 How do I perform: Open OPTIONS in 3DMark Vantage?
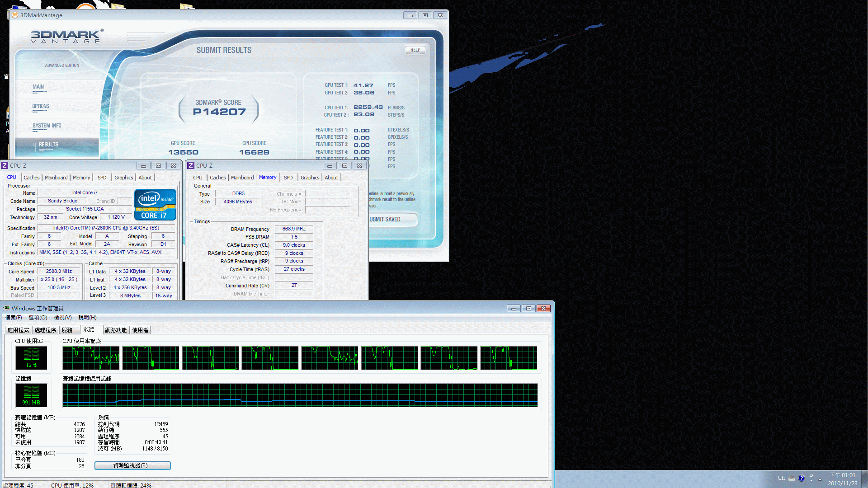tap(41, 106)
